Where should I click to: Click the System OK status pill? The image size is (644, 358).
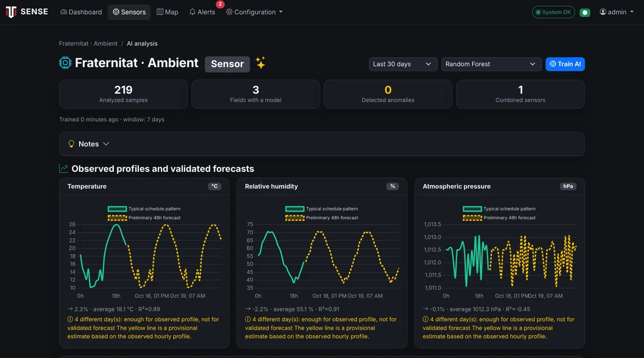tap(553, 12)
